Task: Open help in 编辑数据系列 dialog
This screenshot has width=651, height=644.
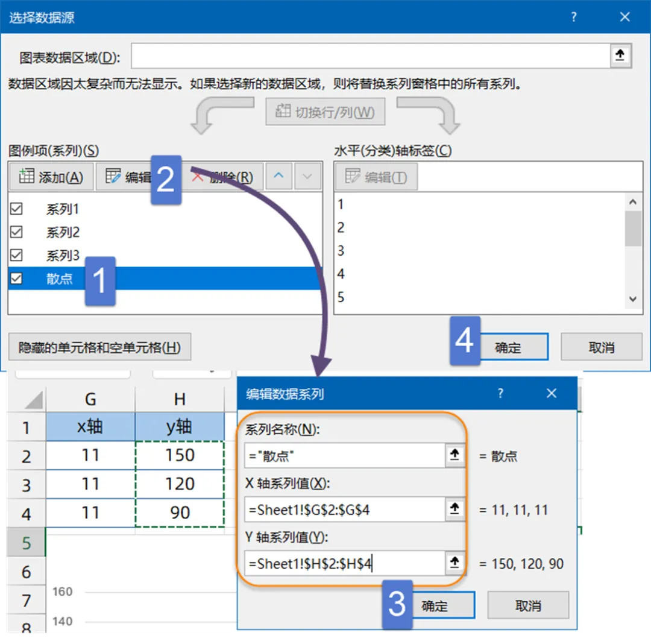Action: 500,393
